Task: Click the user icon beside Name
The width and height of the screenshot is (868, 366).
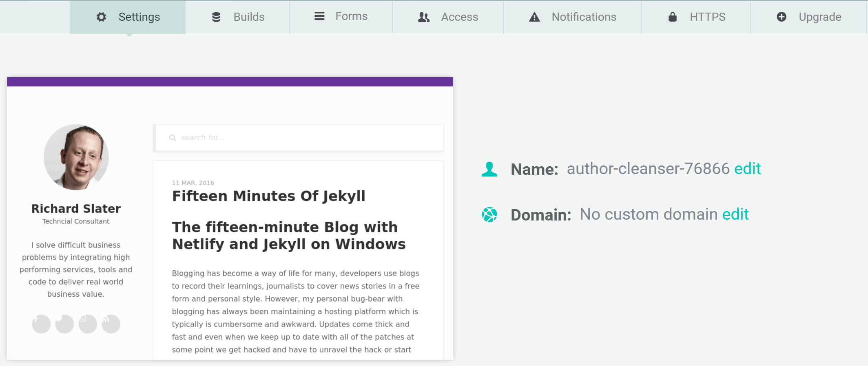Action: [x=489, y=169]
